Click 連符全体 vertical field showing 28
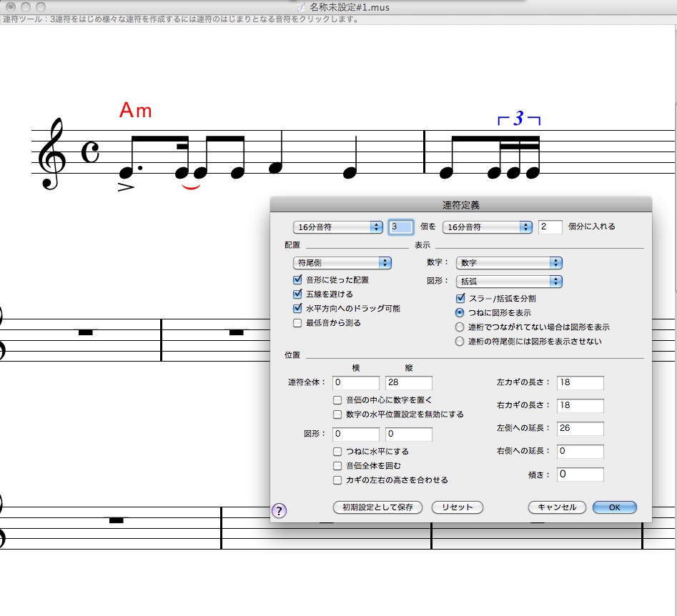This screenshot has height=616, width=677. [x=408, y=383]
